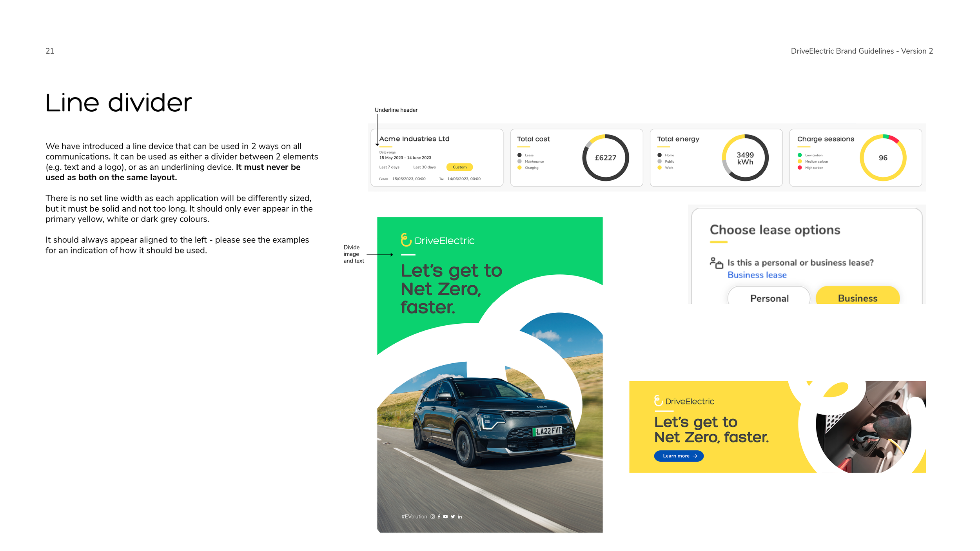
Task: Open the blue Business lease link
Action: pyautogui.click(x=757, y=275)
